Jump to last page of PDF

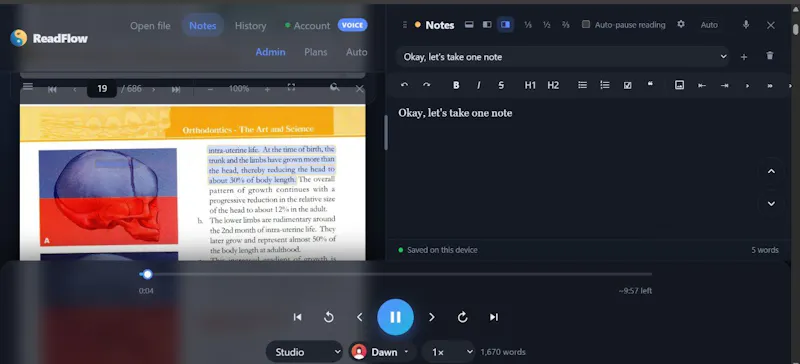[x=176, y=89]
